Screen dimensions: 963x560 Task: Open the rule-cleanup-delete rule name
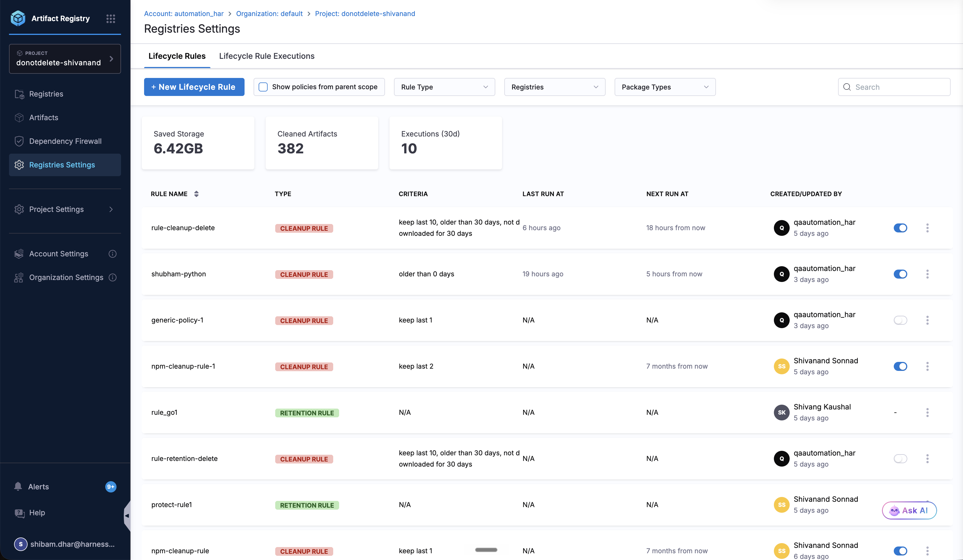click(x=183, y=228)
